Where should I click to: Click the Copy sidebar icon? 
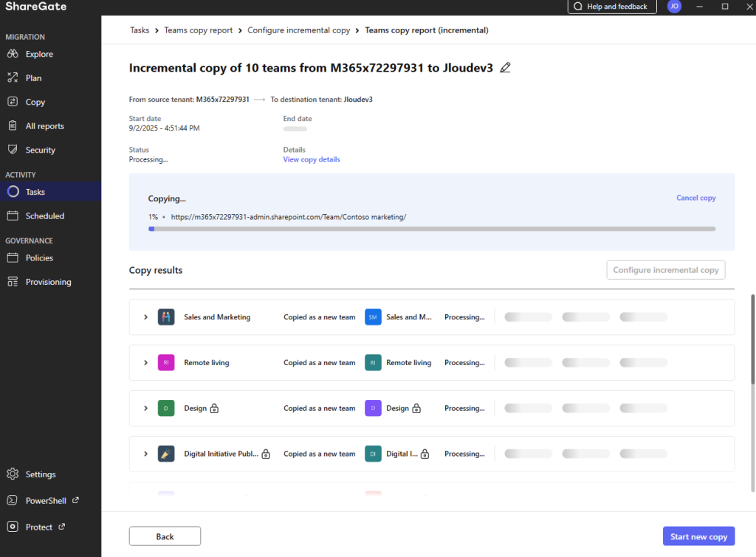(x=13, y=102)
